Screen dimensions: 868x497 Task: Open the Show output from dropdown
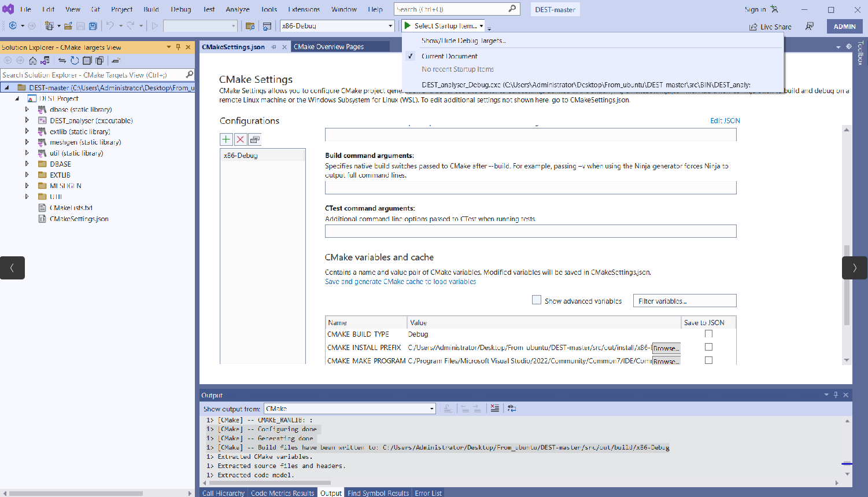(x=349, y=408)
